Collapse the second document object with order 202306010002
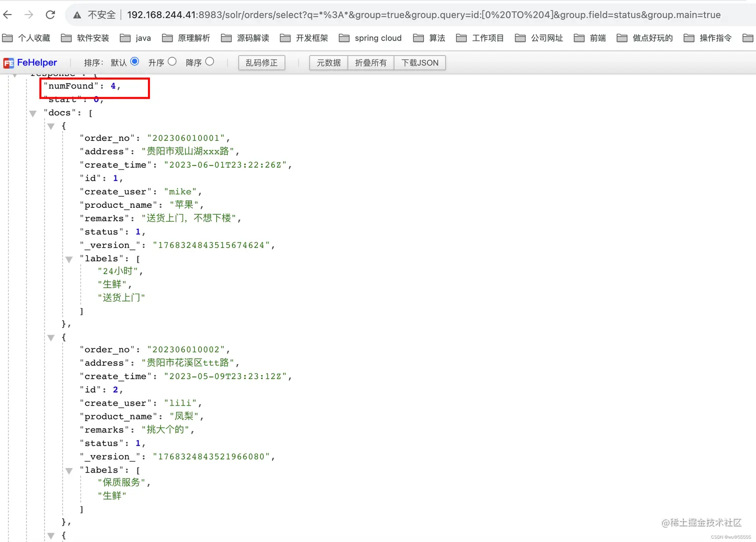Image resolution: width=756 pixels, height=542 pixels. tap(51, 338)
